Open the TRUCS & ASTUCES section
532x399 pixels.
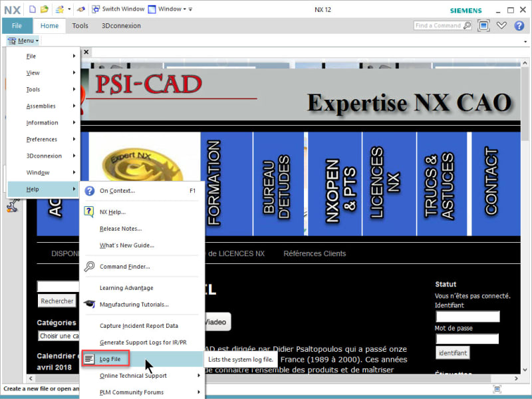pos(442,184)
